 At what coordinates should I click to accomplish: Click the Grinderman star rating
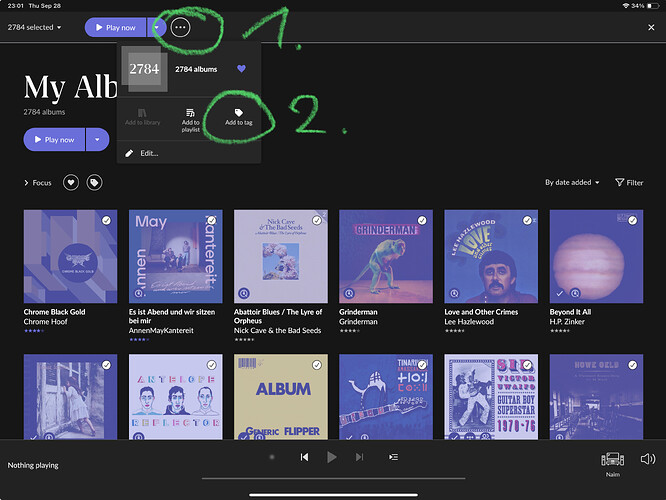point(350,331)
